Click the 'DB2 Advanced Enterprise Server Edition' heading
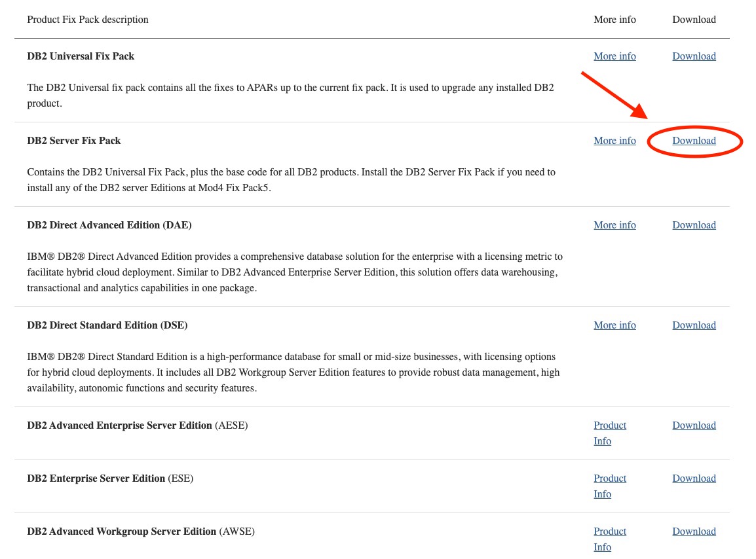Screen dimensions: 756x559 [120, 425]
